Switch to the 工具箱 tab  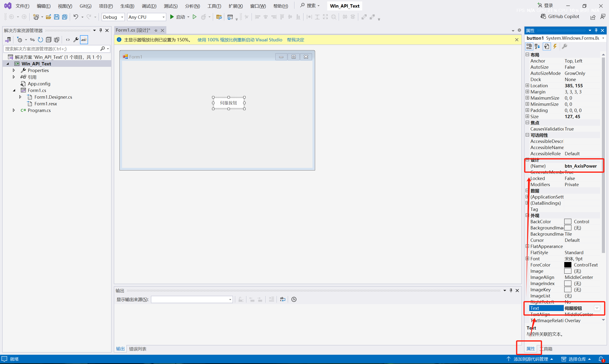click(546, 349)
